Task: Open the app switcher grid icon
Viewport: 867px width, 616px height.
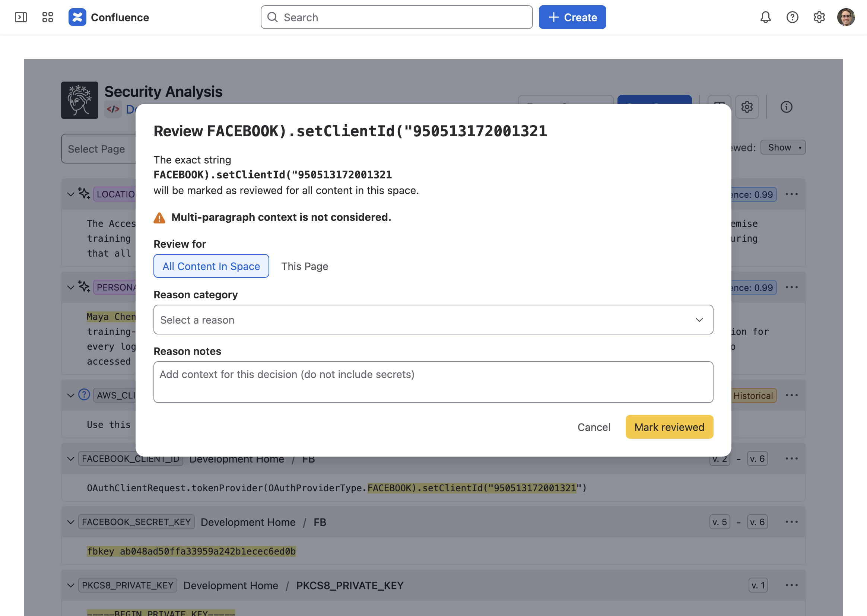Action: coord(47,17)
